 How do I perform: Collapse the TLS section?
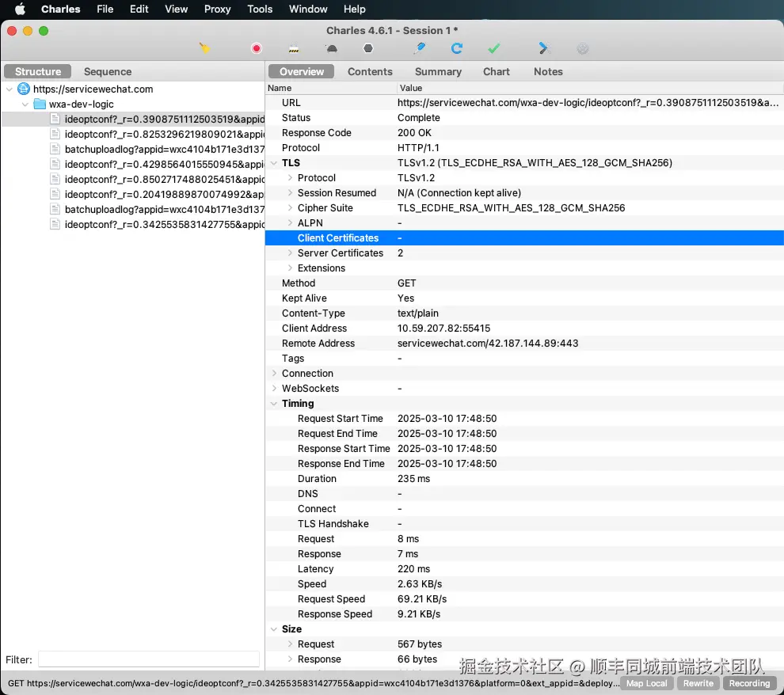tap(273, 163)
